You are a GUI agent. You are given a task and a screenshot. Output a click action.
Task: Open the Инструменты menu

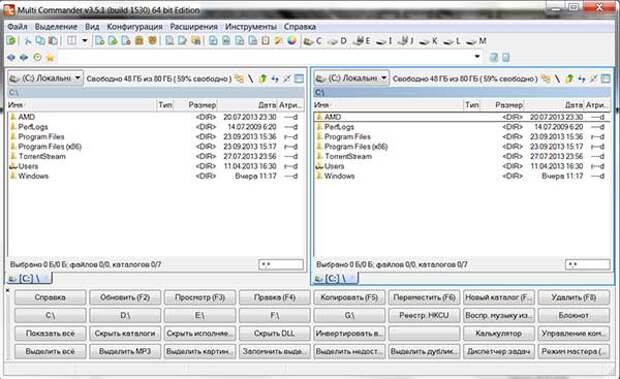pyautogui.click(x=251, y=26)
